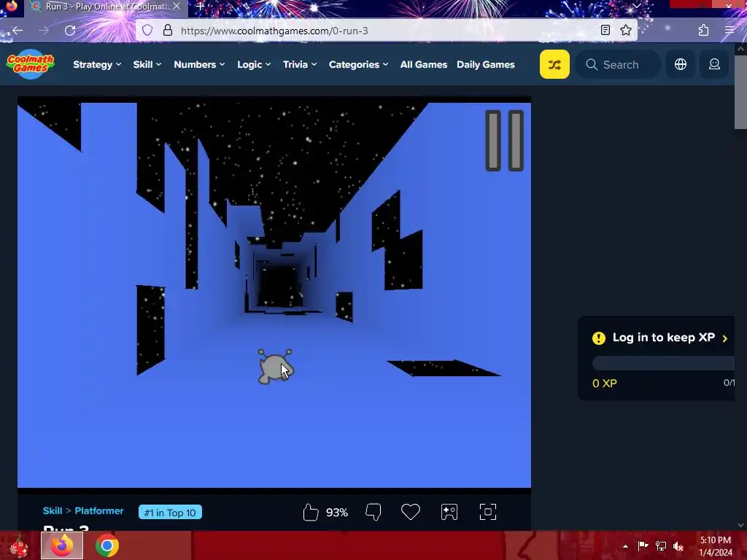The image size is (747, 560).
Task: Click the yellow warning exclamation icon
Action: 599,338
